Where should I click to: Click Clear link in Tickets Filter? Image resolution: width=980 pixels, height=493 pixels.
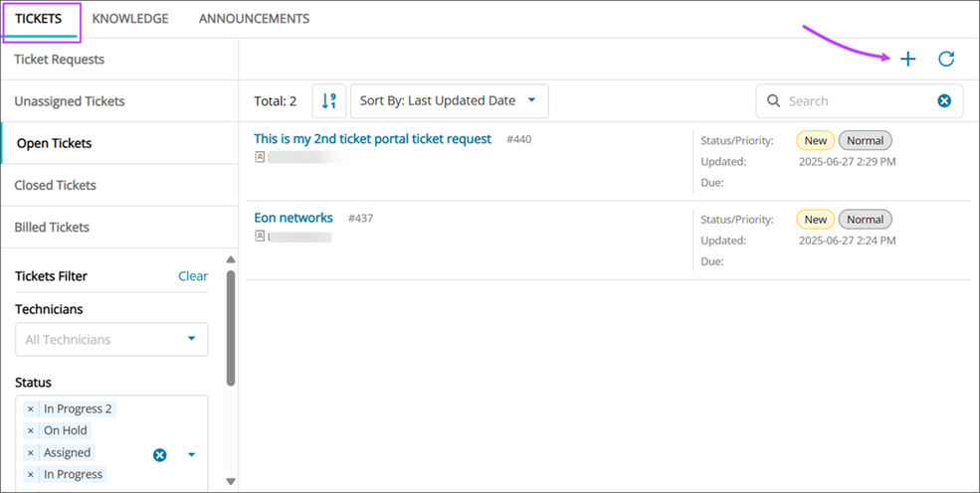coord(193,276)
